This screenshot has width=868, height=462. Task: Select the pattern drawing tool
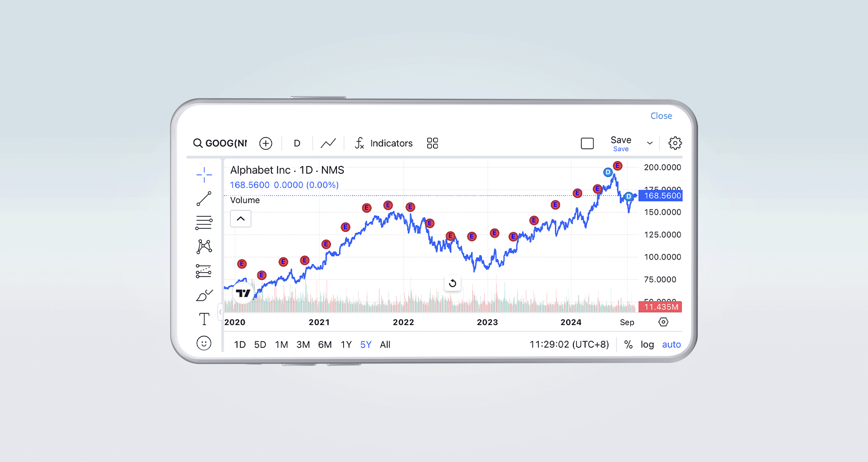click(x=204, y=247)
